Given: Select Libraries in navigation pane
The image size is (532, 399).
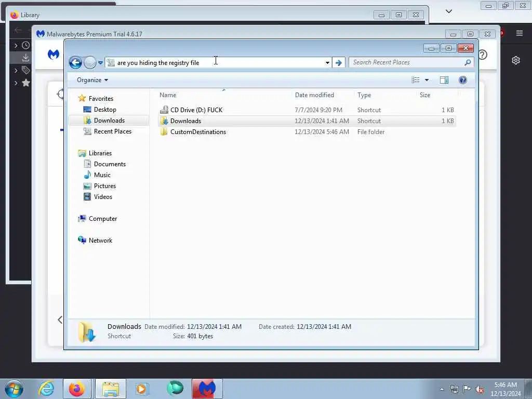Looking at the screenshot, I should pos(100,153).
